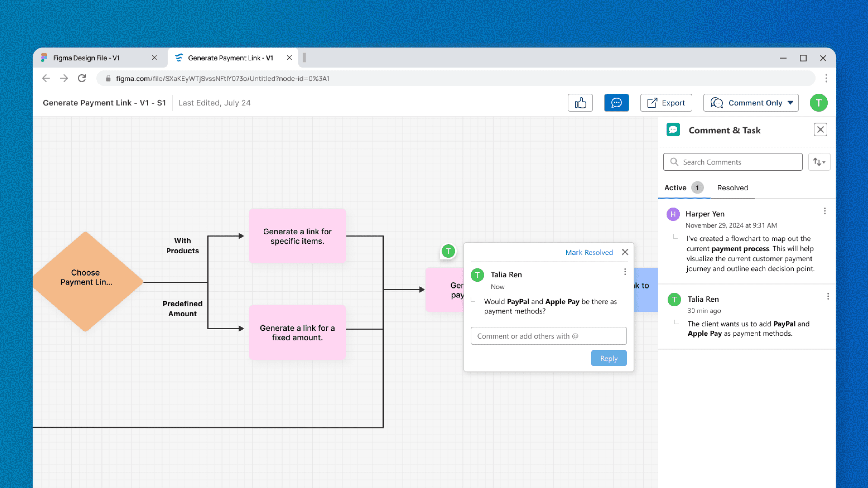Viewport: 868px width, 488px height.
Task: Click the Reply button
Action: click(609, 358)
